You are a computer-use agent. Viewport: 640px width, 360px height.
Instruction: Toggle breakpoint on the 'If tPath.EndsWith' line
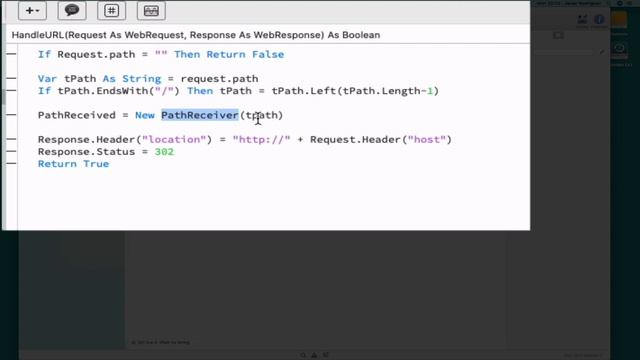11,91
